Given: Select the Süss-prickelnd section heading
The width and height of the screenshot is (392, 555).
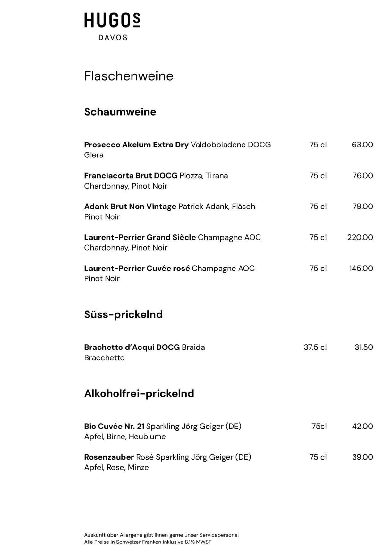Looking at the screenshot, I should click(123, 314).
